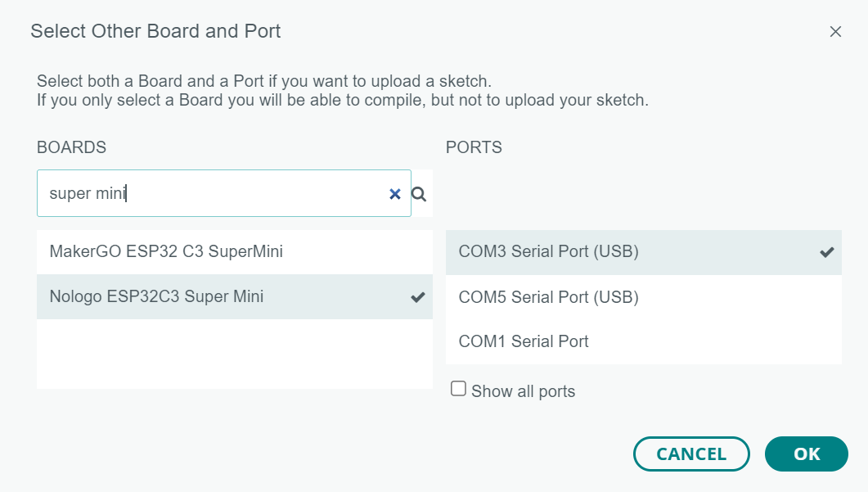Image resolution: width=868 pixels, height=492 pixels.
Task: Click the dialog title text
Action: [x=155, y=32]
